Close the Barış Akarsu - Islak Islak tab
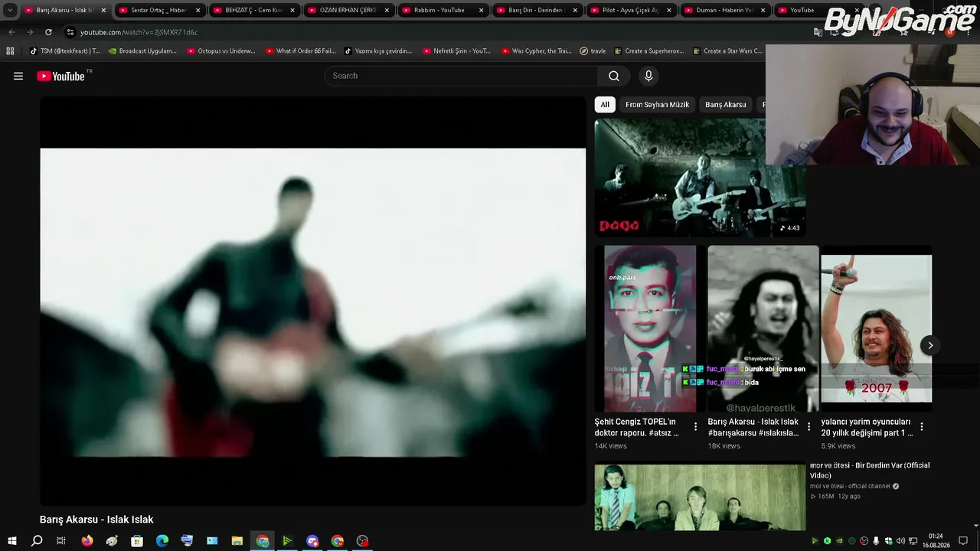The height and width of the screenshot is (551, 980). point(103,11)
